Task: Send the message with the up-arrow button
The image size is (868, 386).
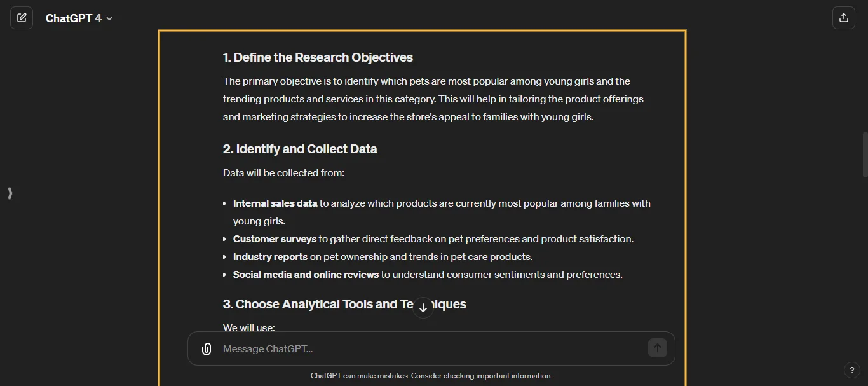Action: pos(657,348)
